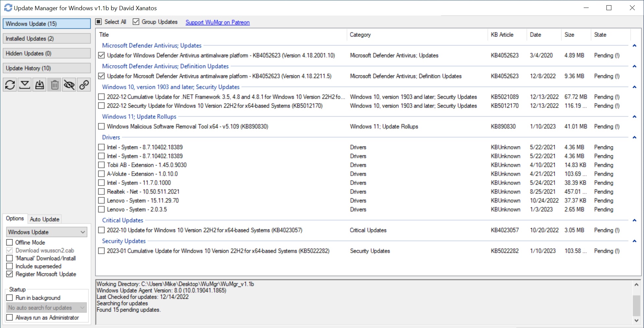Collapse the Drivers group
644x328 pixels.
pyautogui.click(x=634, y=138)
